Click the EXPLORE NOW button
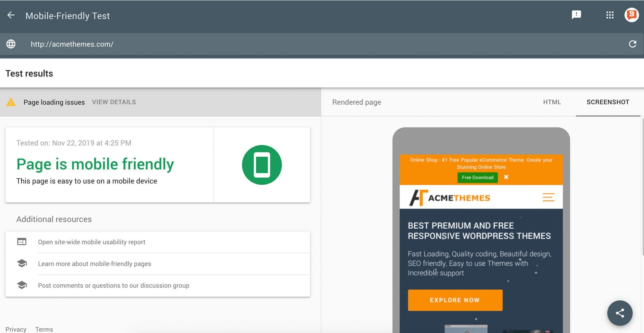644x333 pixels. click(x=455, y=300)
